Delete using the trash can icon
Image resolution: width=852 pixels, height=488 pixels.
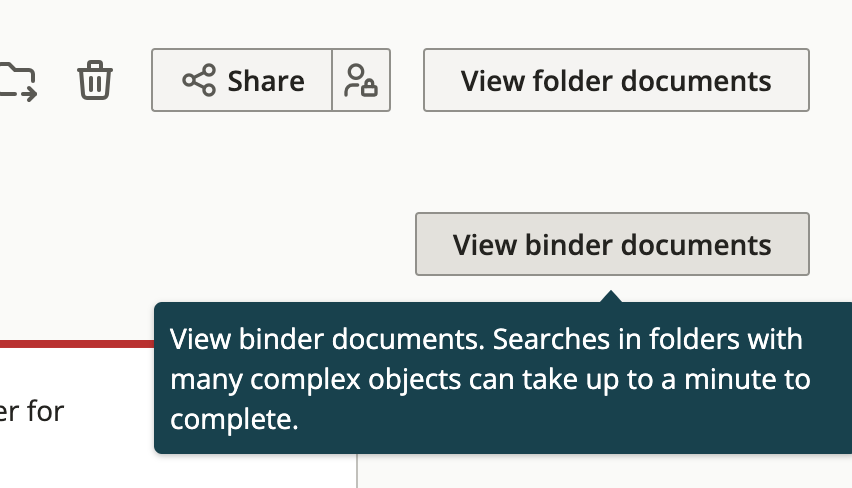(95, 80)
